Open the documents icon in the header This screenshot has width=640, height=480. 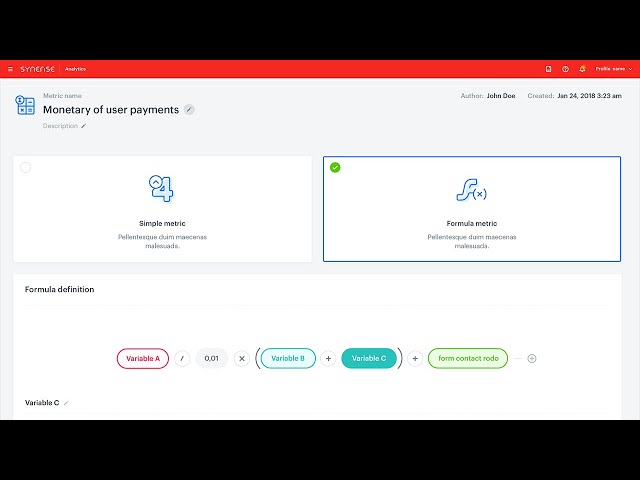(549, 69)
